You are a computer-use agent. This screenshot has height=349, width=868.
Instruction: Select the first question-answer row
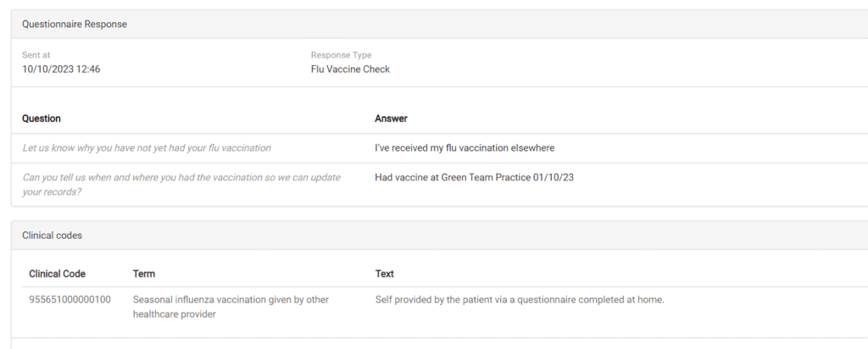440,148
